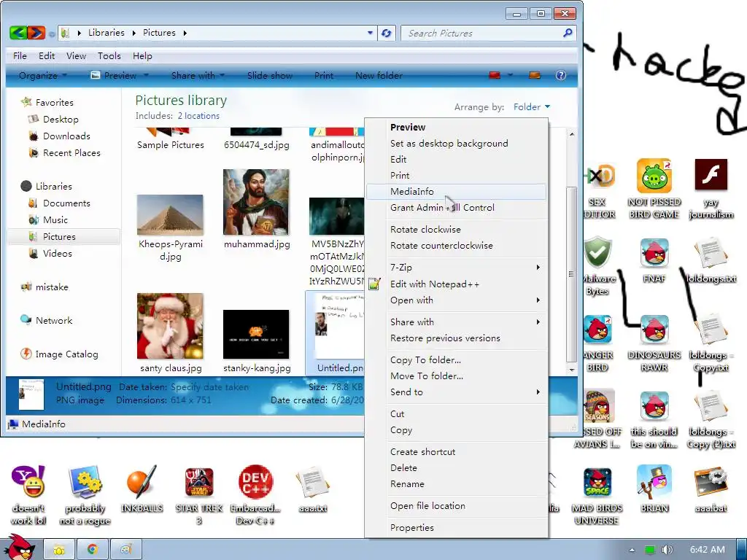The height and width of the screenshot is (560, 747).
Task: Open the yay journalism Flash desktop icon
Action: coord(711,189)
